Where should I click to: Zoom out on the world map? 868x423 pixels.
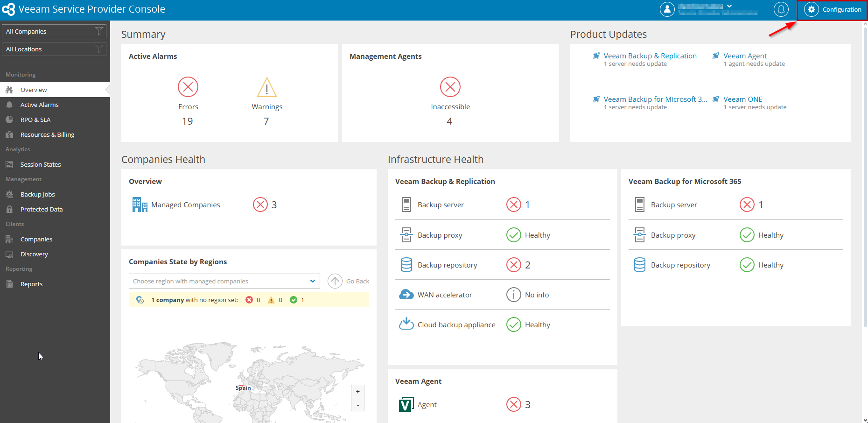tap(358, 405)
